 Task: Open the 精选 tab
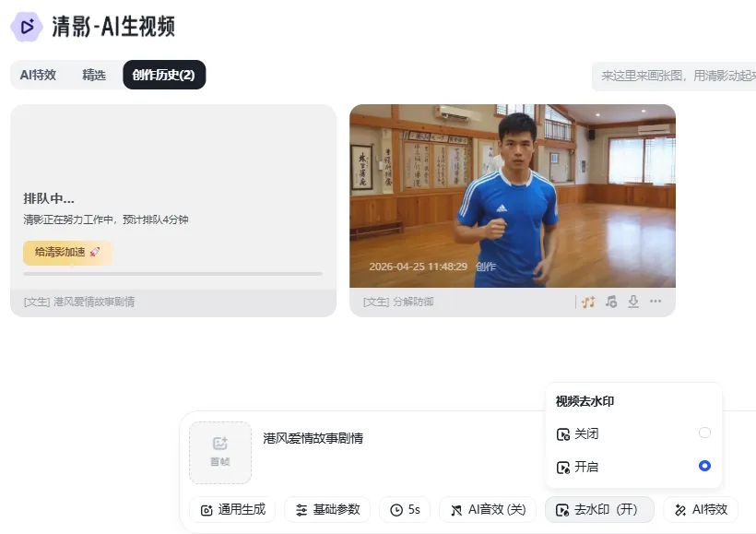pyautogui.click(x=94, y=75)
